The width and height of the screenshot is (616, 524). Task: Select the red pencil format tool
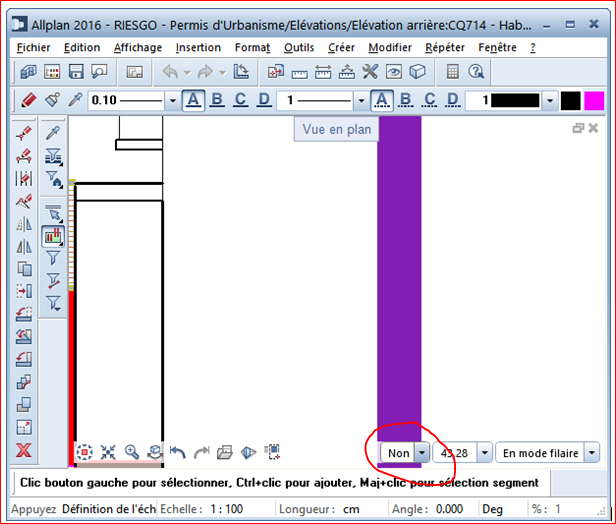point(29,100)
